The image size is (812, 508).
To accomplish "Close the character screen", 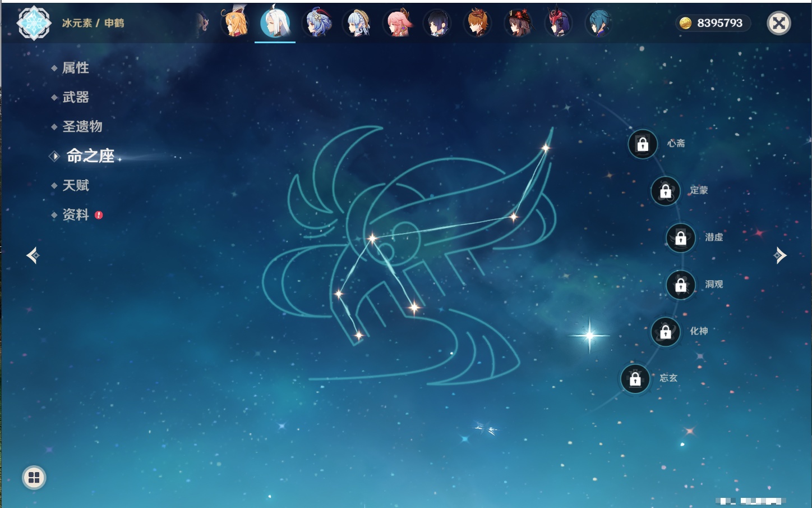I will (x=779, y=23).
